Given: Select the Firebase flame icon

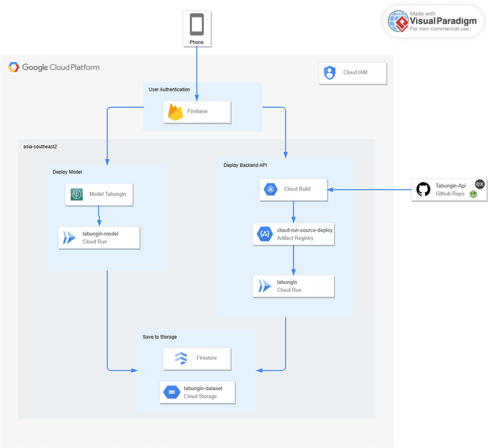Looking at the screenshot, I should [x=175, y=112].
